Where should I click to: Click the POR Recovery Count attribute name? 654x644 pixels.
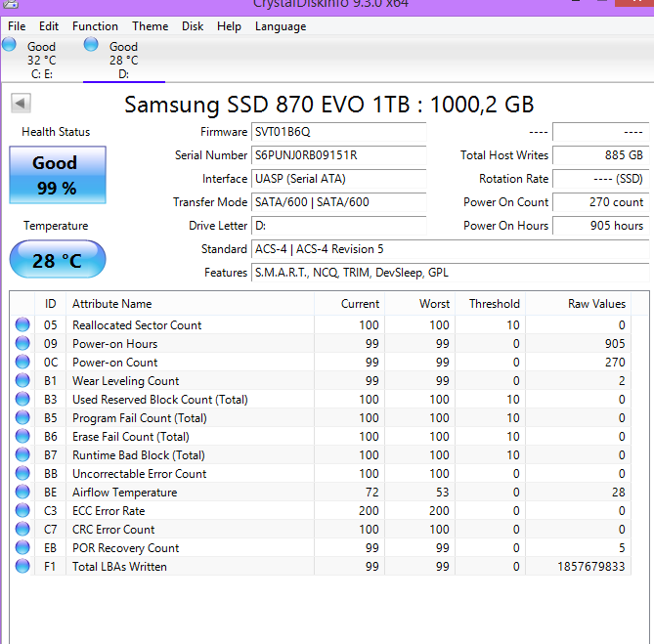tap(125, 547)
